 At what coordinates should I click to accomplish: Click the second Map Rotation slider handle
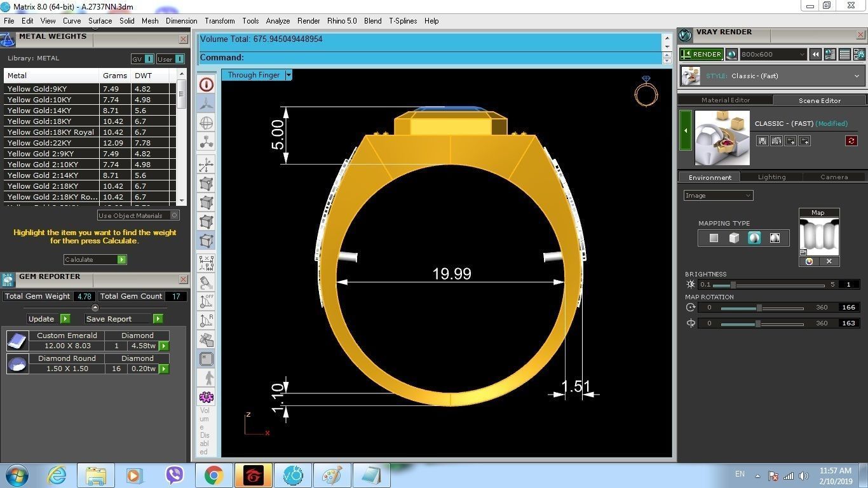pyautogui.click(x=758, y=324)
